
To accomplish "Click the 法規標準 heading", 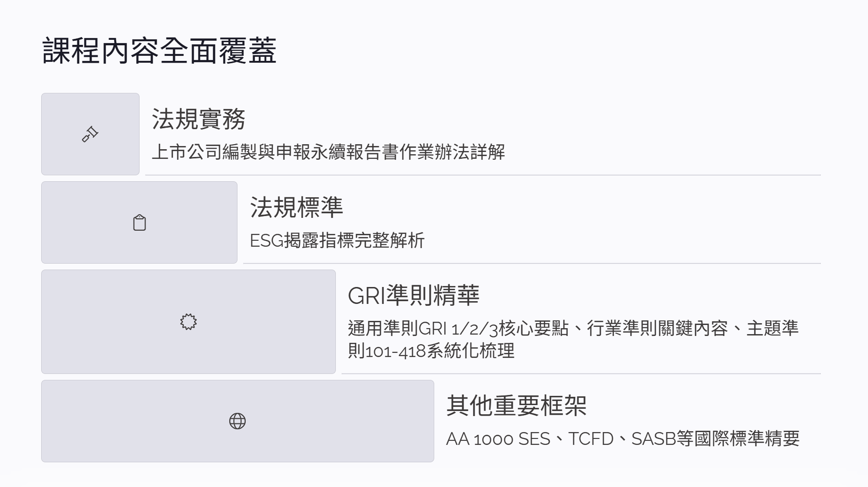I will coord(297,208).
